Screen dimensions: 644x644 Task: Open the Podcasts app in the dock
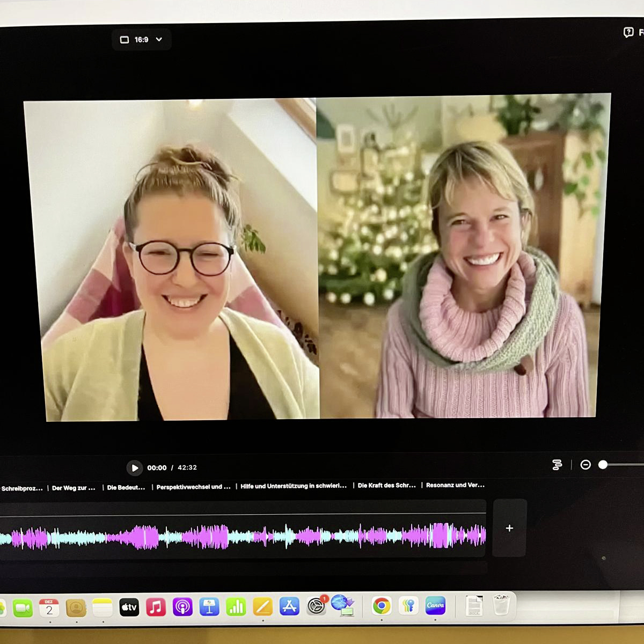[182, 608]
